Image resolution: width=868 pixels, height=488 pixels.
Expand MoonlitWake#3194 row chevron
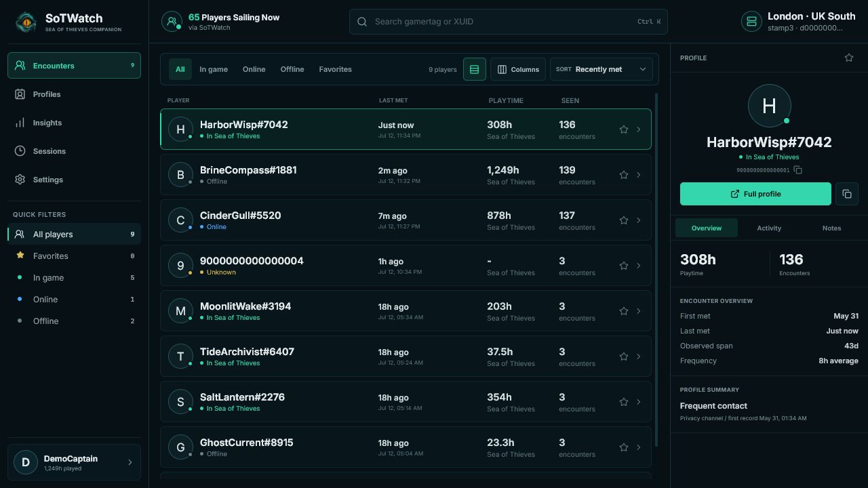[639, 311]
